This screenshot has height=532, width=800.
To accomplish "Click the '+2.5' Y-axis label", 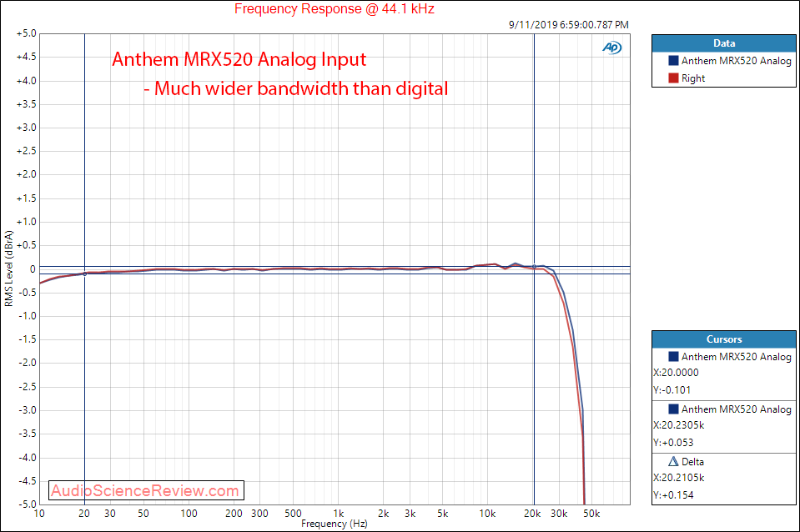I will pyautogui.click(x=27, y=152).
